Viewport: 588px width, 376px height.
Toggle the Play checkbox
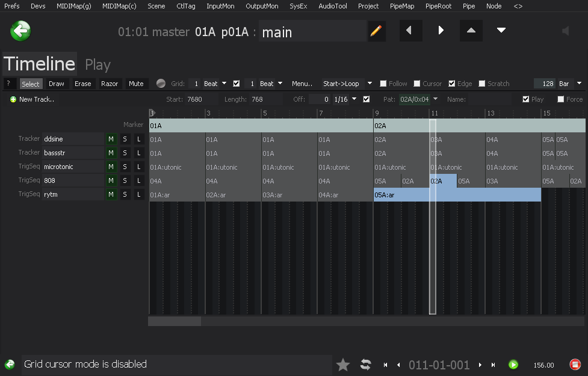(526, 99)
